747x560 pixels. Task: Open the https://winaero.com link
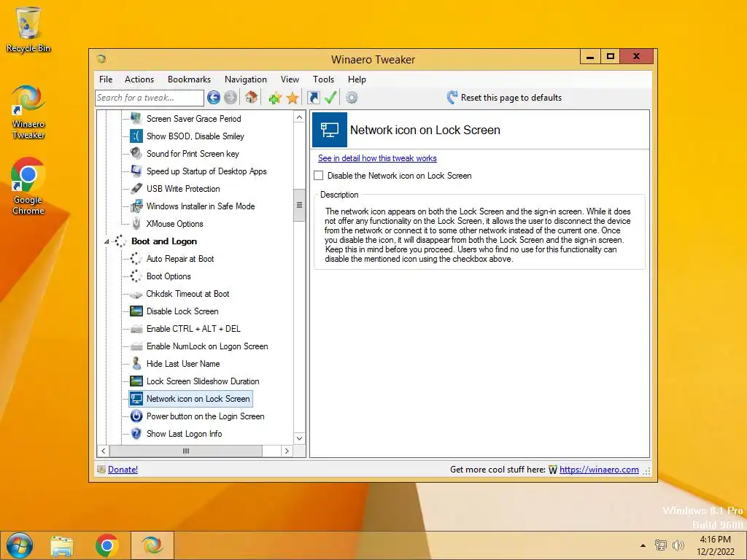click(x=599, y=470)
